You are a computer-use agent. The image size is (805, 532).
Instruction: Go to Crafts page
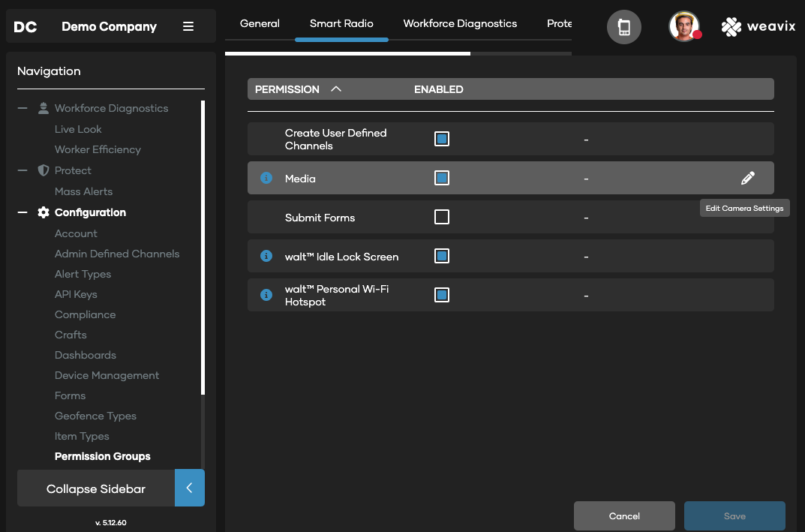[x=71, y=335]
